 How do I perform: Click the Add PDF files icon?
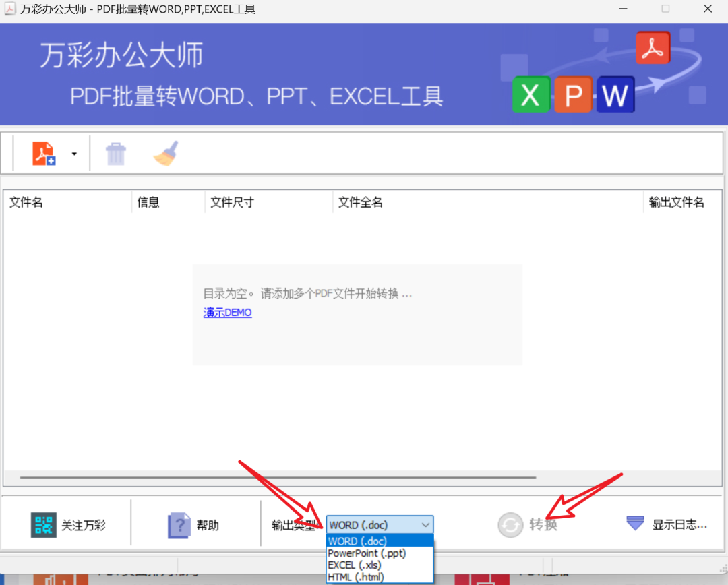click(x=43, y=153)
